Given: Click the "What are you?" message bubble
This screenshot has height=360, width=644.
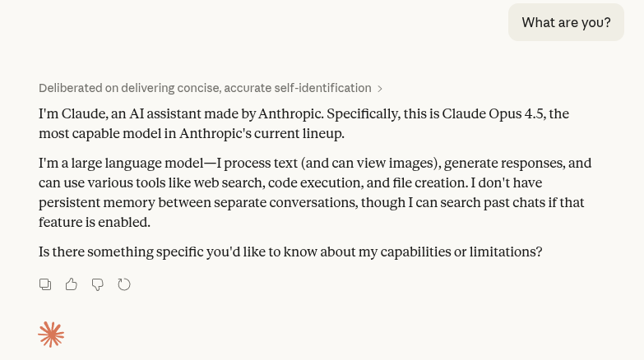Looking at the screenshot, I should [566, 22].
